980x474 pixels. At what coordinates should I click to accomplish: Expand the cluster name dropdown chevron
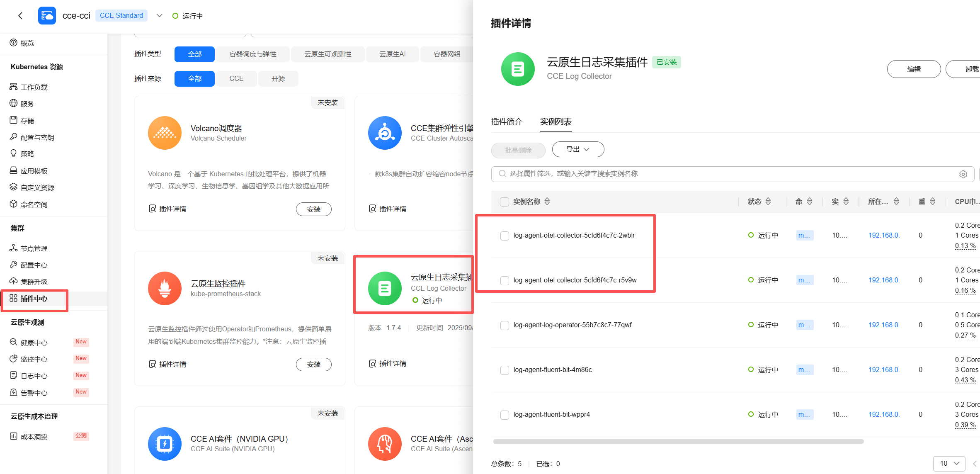(x=160, y=16)
